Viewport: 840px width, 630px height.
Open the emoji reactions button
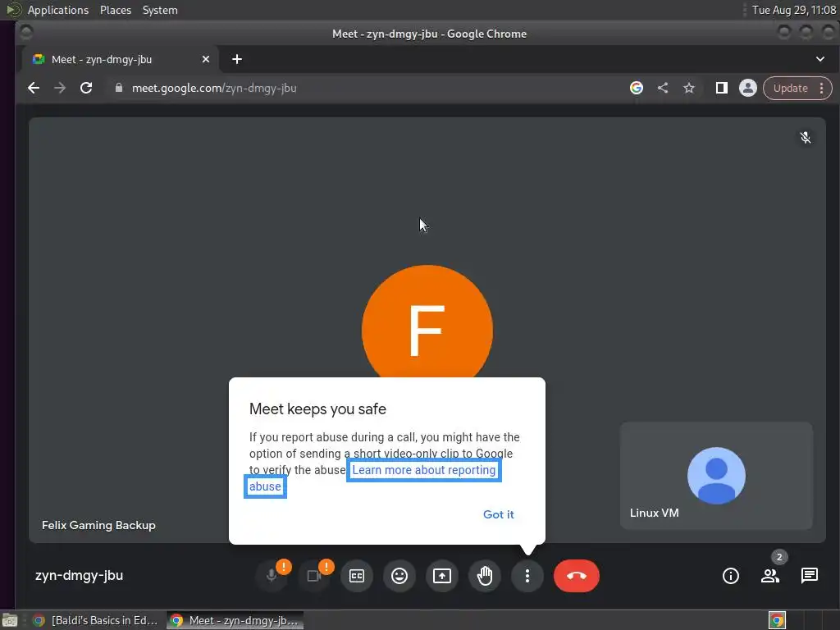(399, 576)
